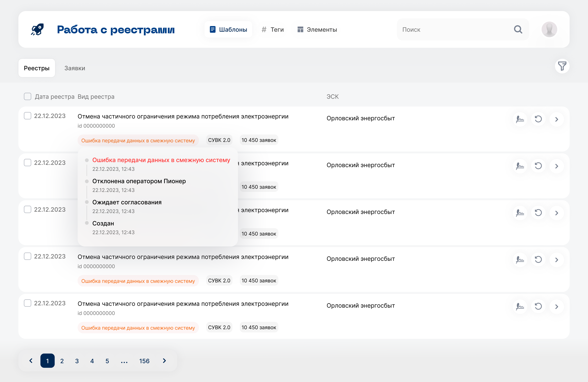Check the first registry row checkbox
The height and width of the screenshot is (382, 588).
tap(27, 116)
